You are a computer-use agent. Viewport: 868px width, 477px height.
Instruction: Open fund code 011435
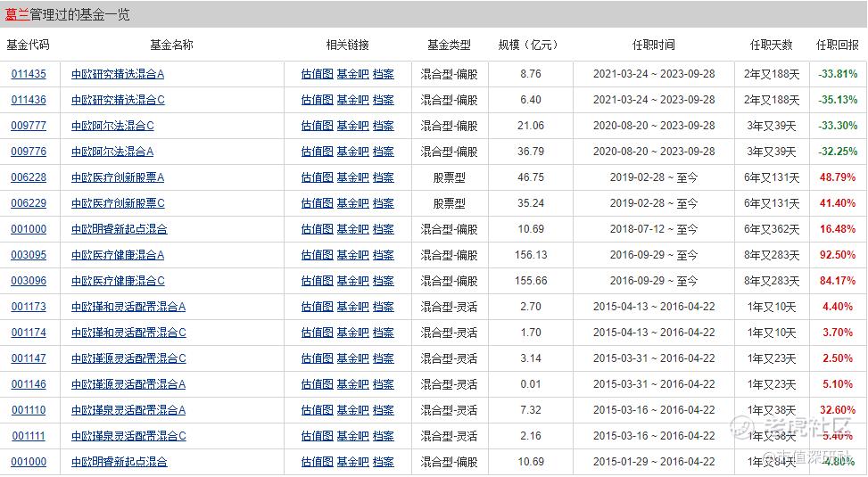coord(29,74)
